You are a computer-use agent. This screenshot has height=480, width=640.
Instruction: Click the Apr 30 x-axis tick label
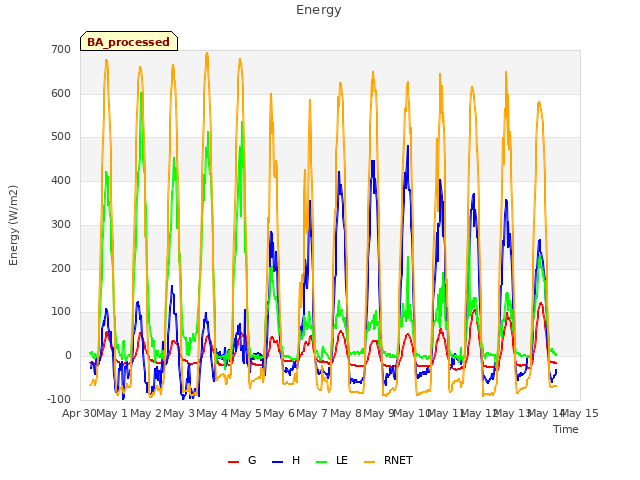[79, 413]
